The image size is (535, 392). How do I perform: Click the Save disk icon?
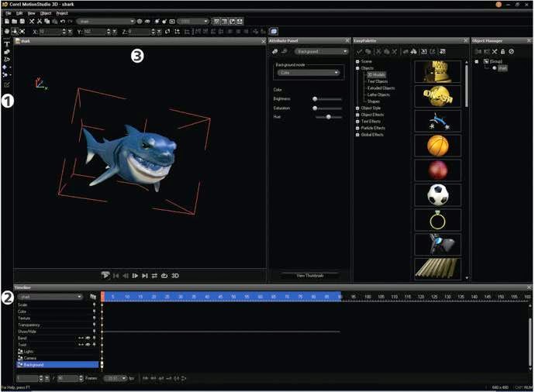(22, 21)
